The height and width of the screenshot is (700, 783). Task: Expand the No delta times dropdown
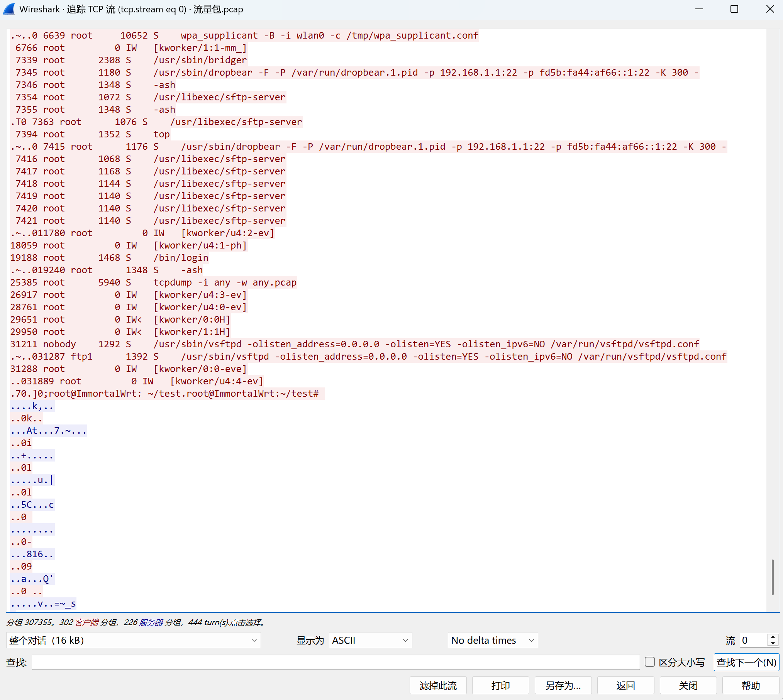coord(492,641)
